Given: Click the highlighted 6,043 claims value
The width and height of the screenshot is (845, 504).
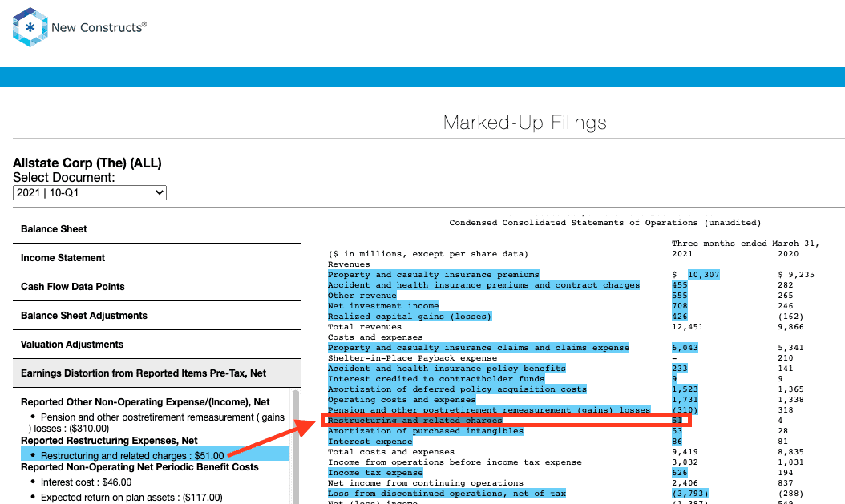Looking at the screenshot, I should point(685,348).
